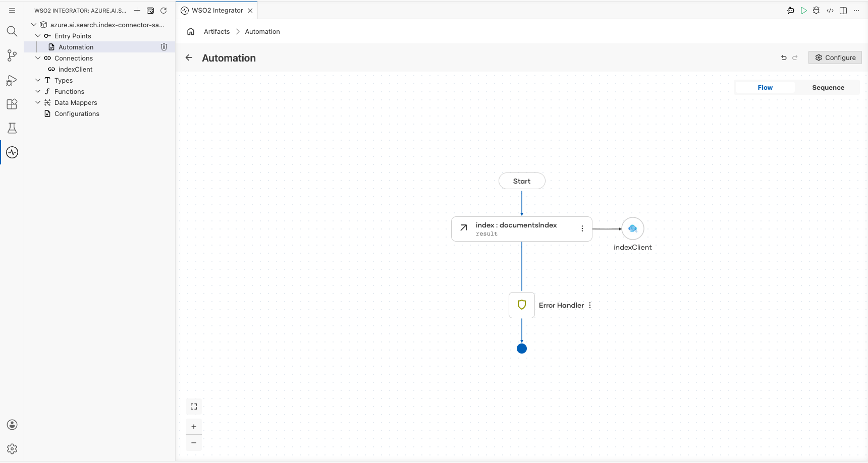The width and height of the screenshot is (868, 463).
Task: Switch to Sequence view
Action: point(828,87)
